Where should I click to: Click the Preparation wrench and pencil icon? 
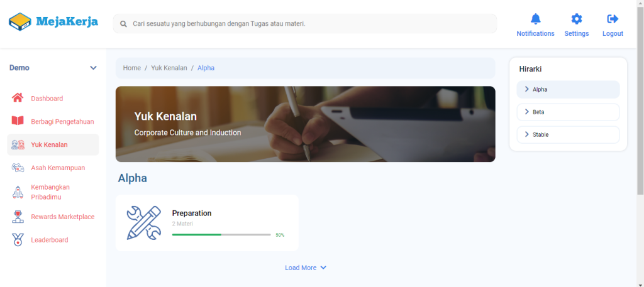tap(144, 223)
